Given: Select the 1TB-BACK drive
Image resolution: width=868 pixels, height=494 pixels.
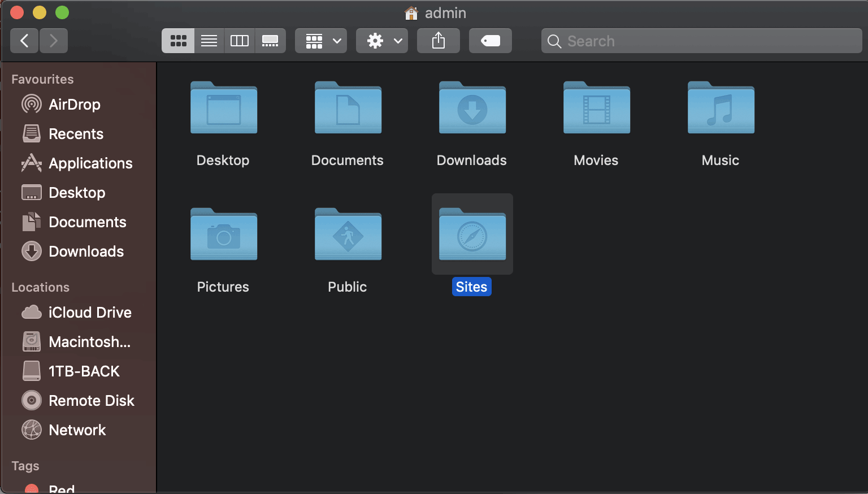Looking at the screenshot, I should coord(84,371).
